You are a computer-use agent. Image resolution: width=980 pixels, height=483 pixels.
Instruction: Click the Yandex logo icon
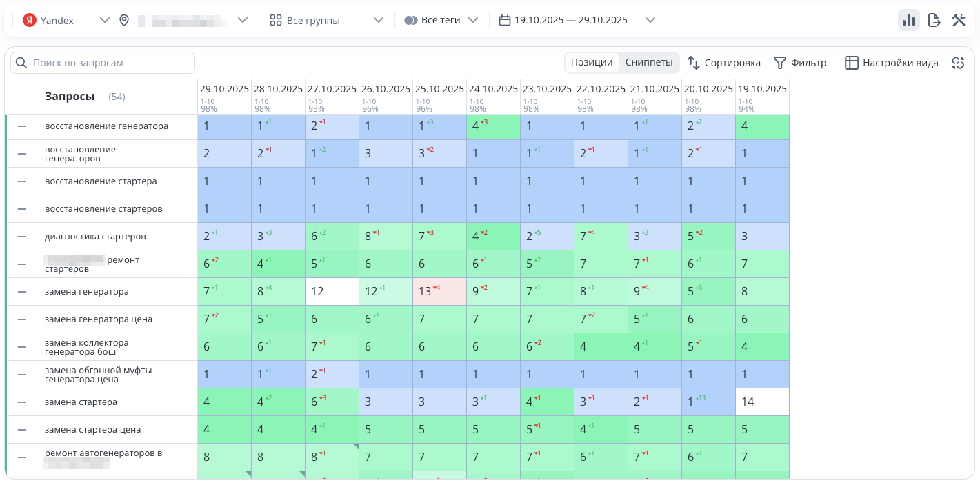[x=29, y=20]
